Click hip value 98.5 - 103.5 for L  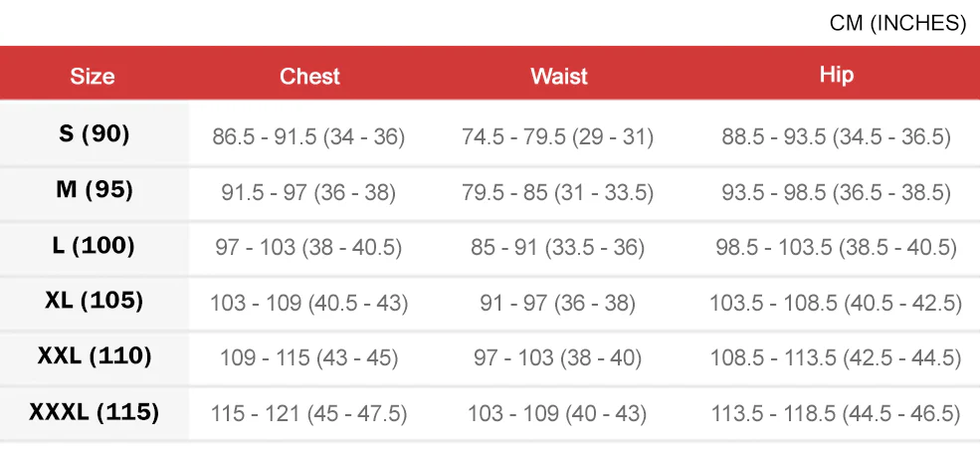(836, 247)
